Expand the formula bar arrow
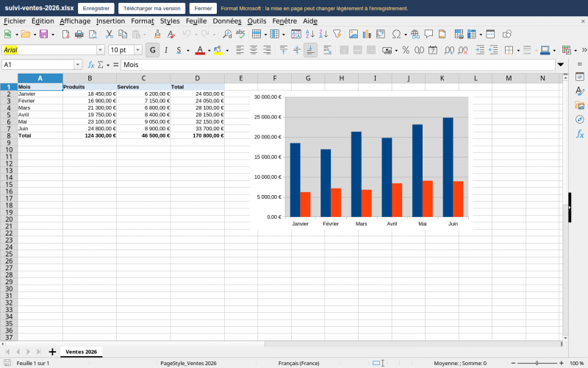The height and width of the screenshot is (368, 588). [561, 65]
